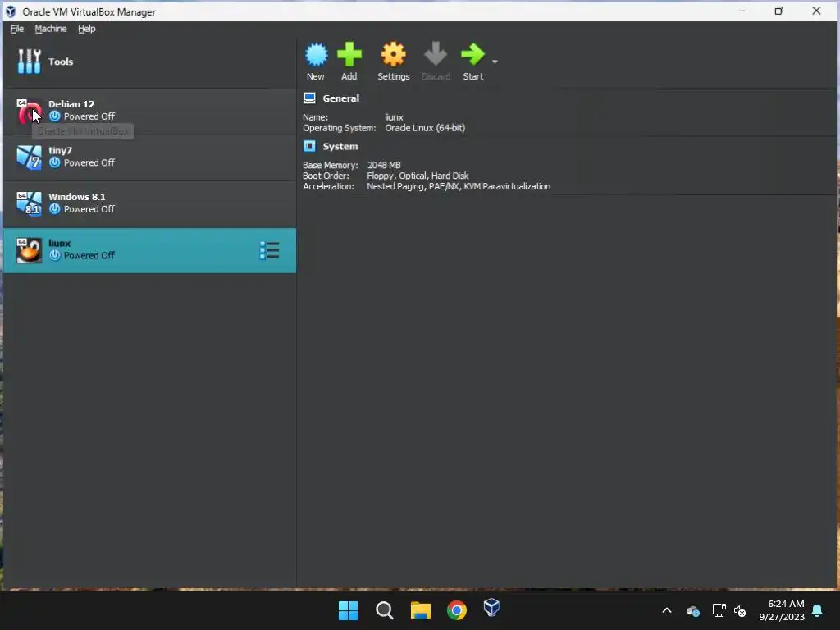Click the Powered Off icon under tiny7
This screenshot has width=840, height=630.
click(55, 162)
